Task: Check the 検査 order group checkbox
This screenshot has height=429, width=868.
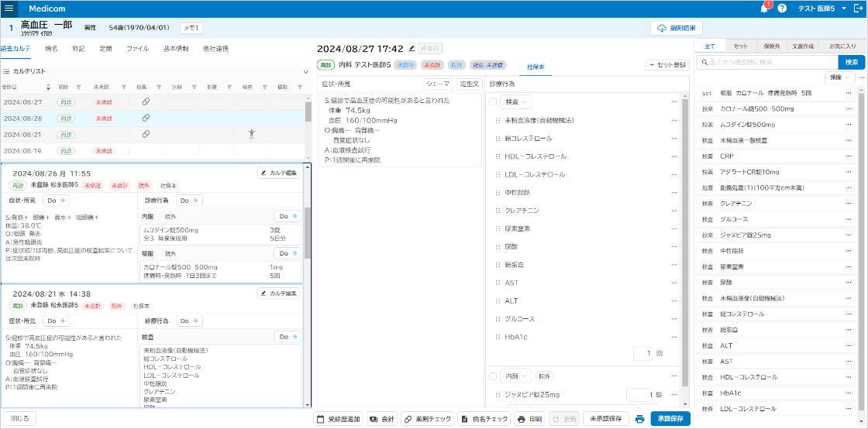Action: [x=493, y=101]
